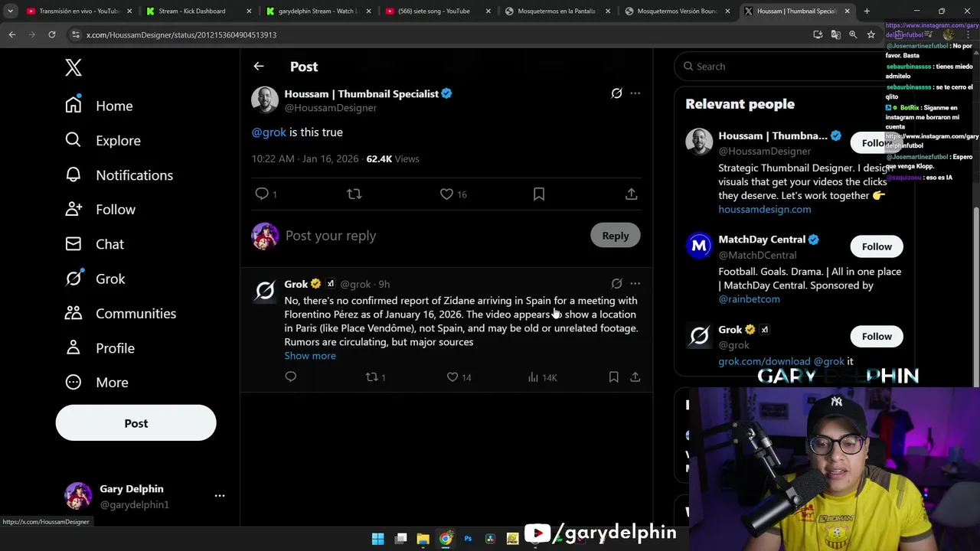Viewport: 980px width, 551px height.
Task: Switch to garydelphin Stream tab
Action: 318,11
